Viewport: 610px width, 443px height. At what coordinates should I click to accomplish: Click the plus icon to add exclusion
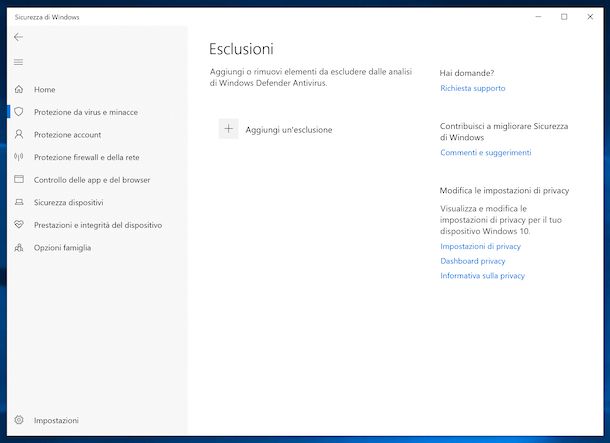tap(228, 129)
